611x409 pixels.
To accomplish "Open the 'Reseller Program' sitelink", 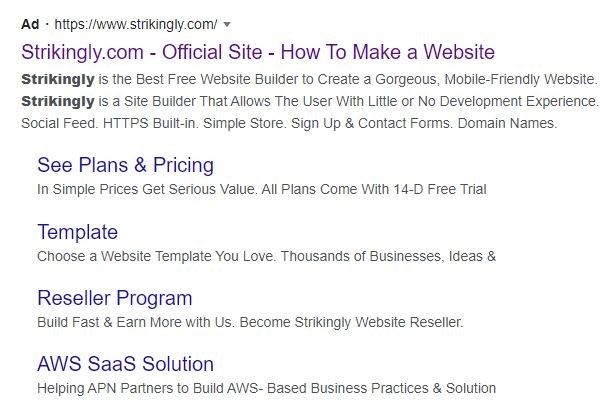I will click(114, 298).
